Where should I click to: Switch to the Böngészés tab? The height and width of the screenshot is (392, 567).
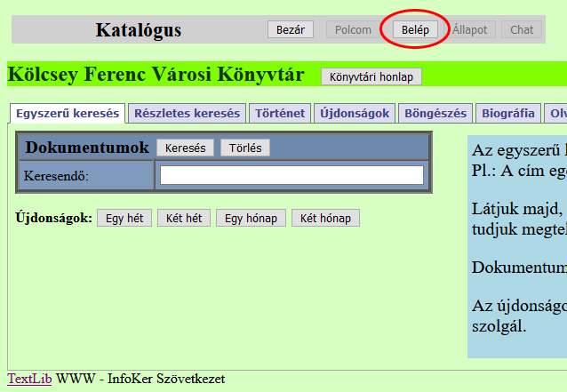pyautogui.click(x=435, y=114)
